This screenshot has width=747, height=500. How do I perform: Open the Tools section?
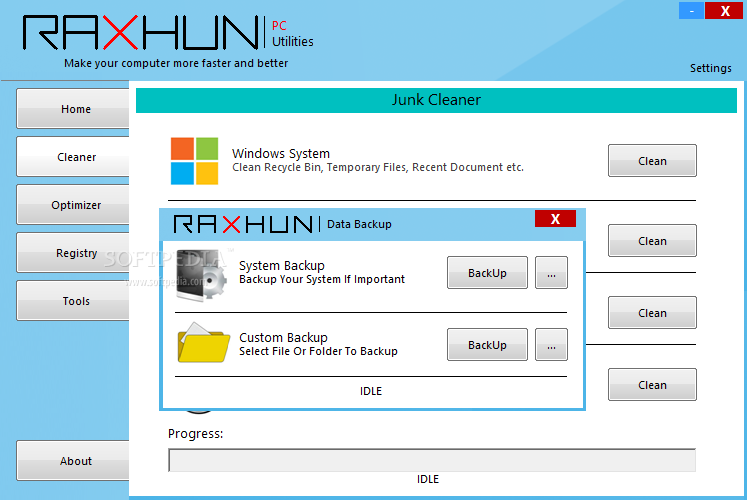point(73,301)
